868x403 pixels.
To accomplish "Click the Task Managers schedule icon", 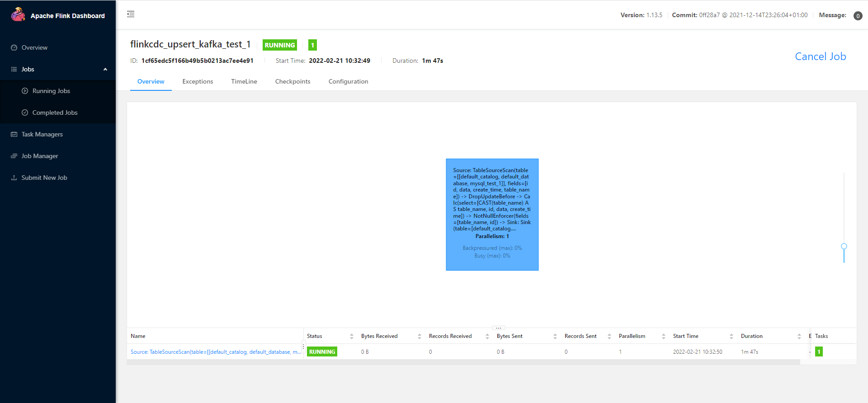I will point(14,134).
